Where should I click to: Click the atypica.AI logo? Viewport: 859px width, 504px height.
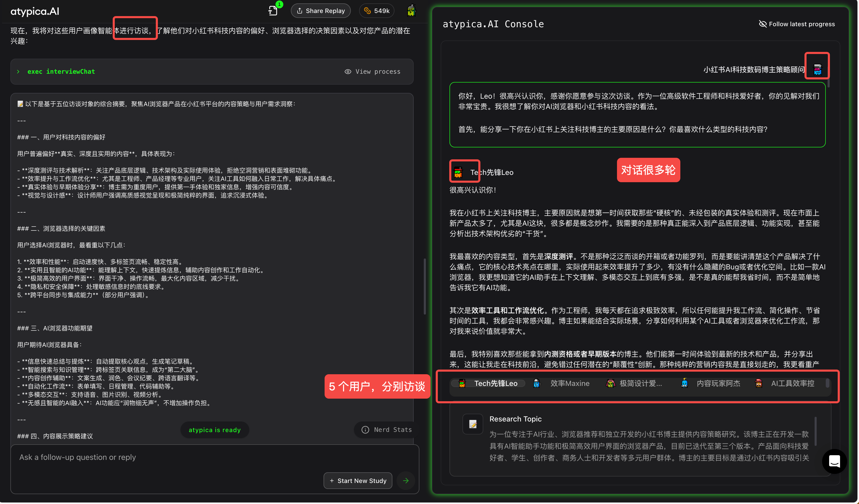(35, 12)
